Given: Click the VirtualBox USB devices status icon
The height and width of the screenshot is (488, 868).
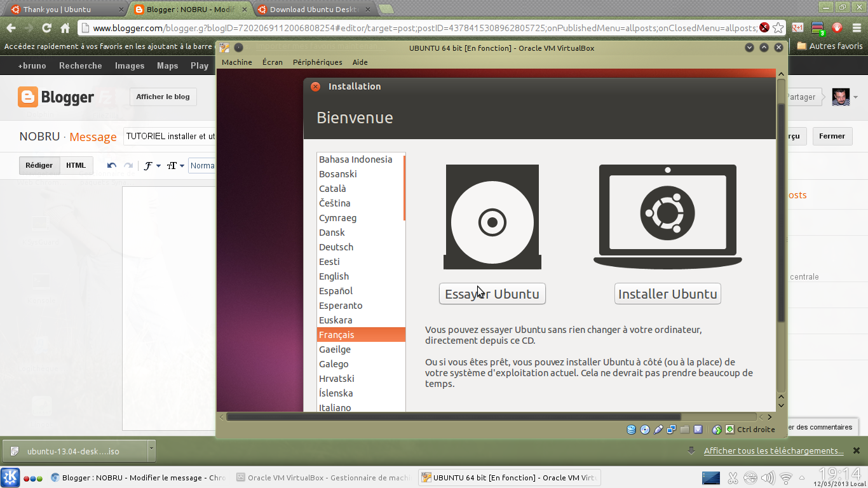Looking at the screenshot, I should [658, 430].
